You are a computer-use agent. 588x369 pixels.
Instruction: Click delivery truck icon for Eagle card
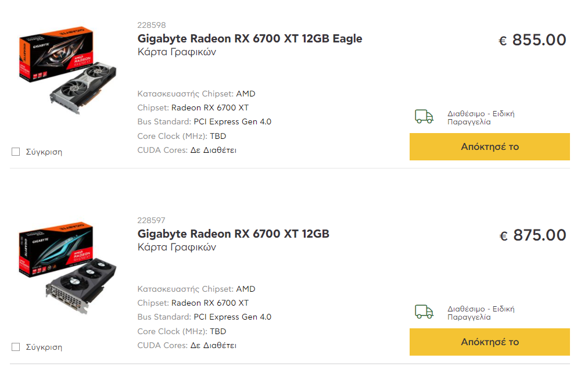(x=424, y=117)
